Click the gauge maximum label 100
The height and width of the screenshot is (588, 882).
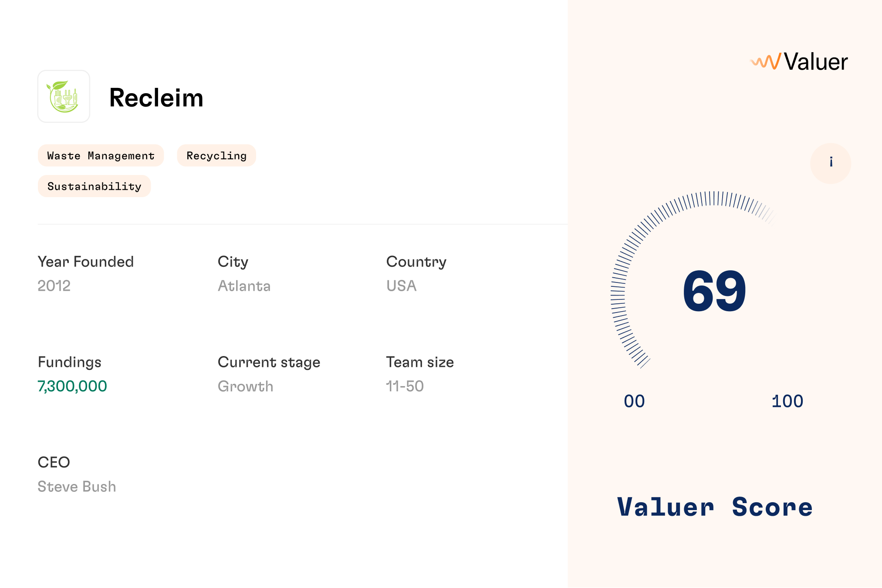(x=787, y=401)
